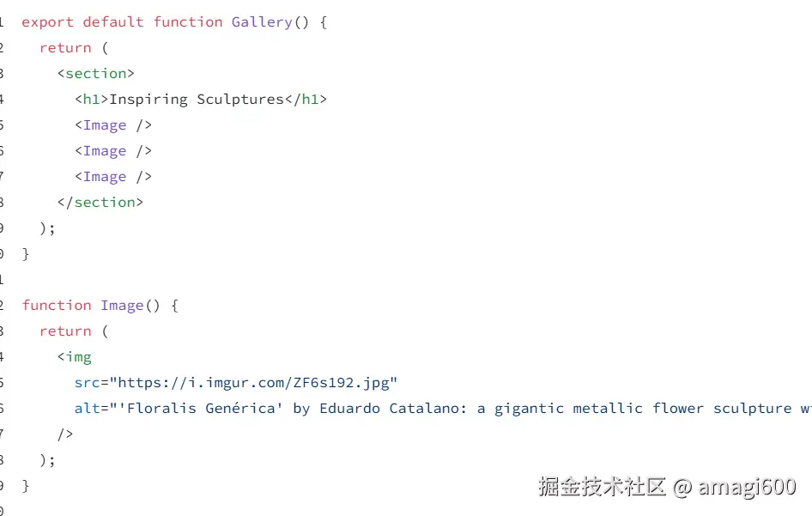The image size is (812, 516).
Task: Click the Inspiring Sculptures heading text
Action: click(x=197, y=100)
